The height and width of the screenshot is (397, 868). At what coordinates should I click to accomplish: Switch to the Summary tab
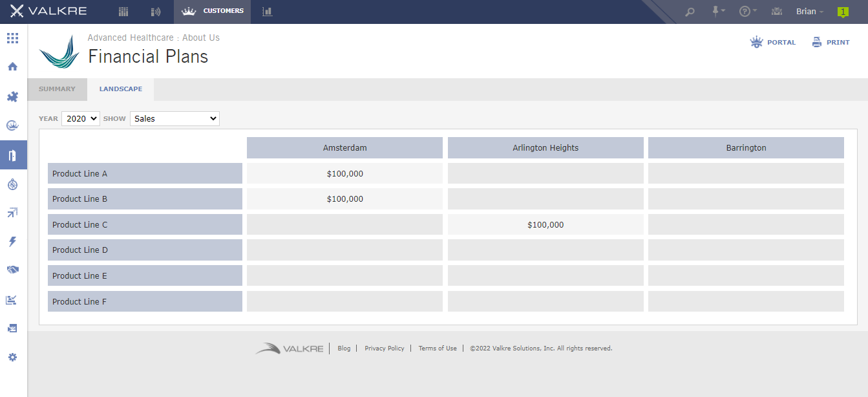57,89
